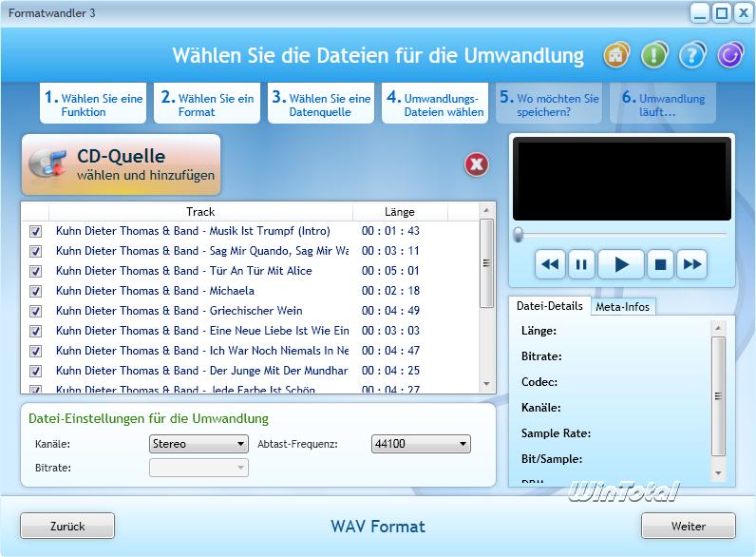The image size is (756, 557).
Task: Click Datei-Details scrollbar up arrow
Action: 718,328
